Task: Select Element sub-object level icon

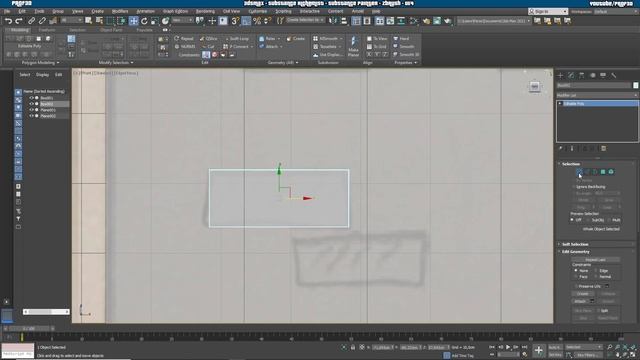Action: (611, 172)
